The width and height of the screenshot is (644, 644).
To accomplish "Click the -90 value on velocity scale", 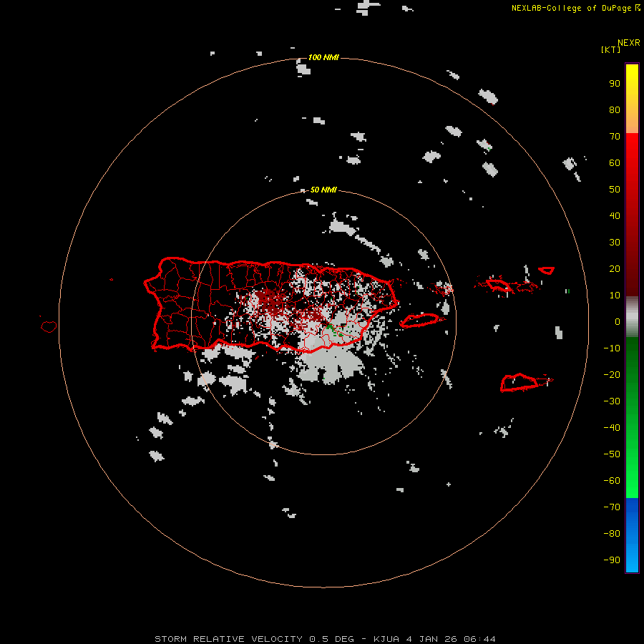I will 612,560.
